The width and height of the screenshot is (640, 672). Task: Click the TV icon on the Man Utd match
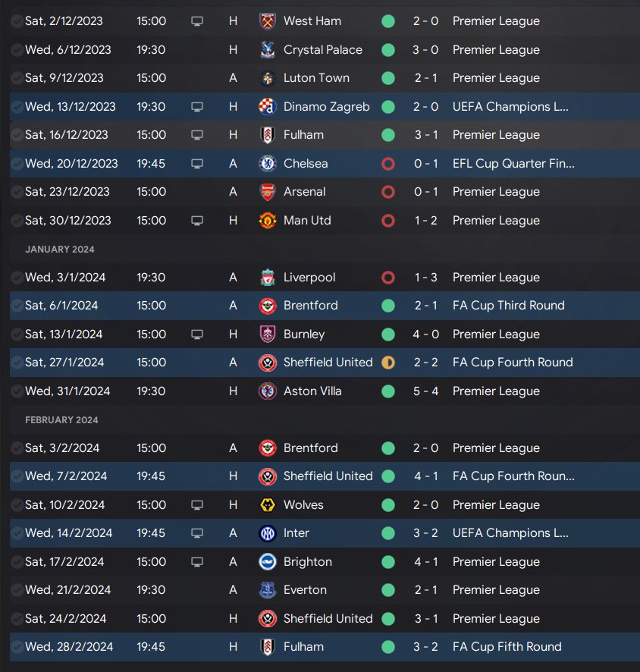click(x=197, y=221)
